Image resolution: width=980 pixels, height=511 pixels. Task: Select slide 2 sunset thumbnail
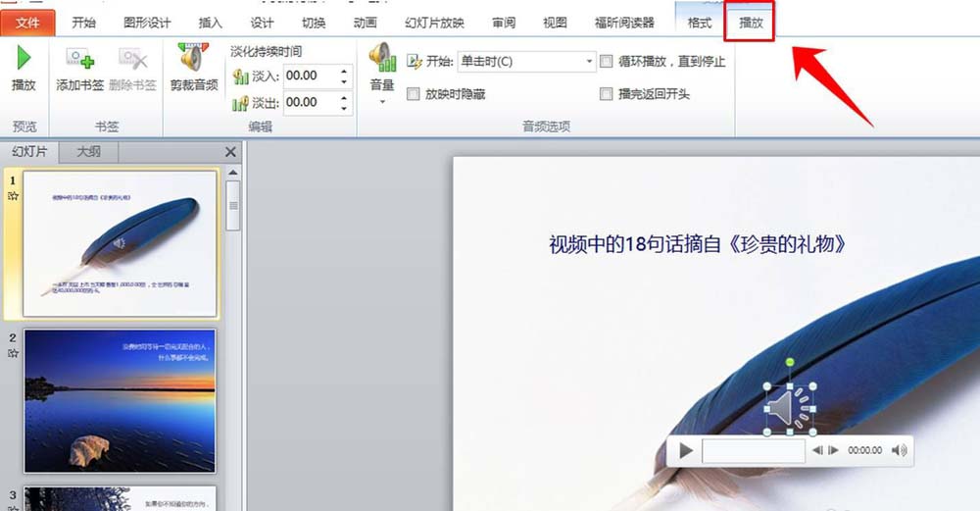(120, 401)
